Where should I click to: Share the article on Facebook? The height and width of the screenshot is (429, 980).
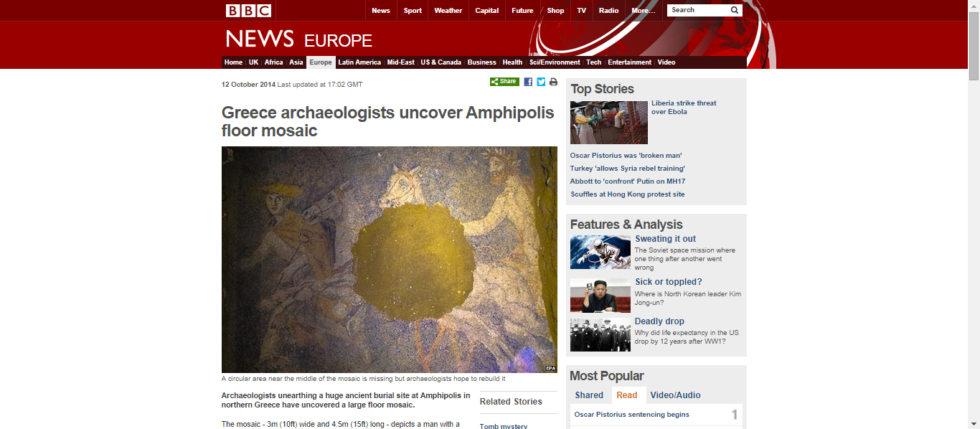pos(528,82)
